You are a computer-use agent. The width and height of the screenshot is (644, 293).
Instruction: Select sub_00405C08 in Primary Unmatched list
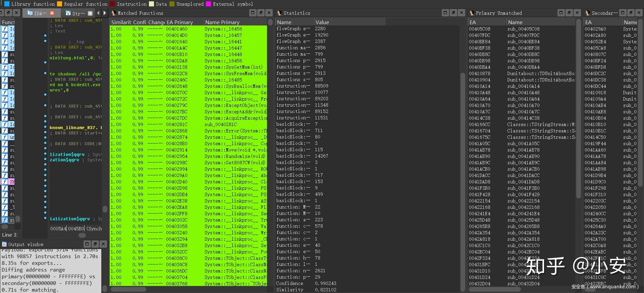[x=522, y=29]
